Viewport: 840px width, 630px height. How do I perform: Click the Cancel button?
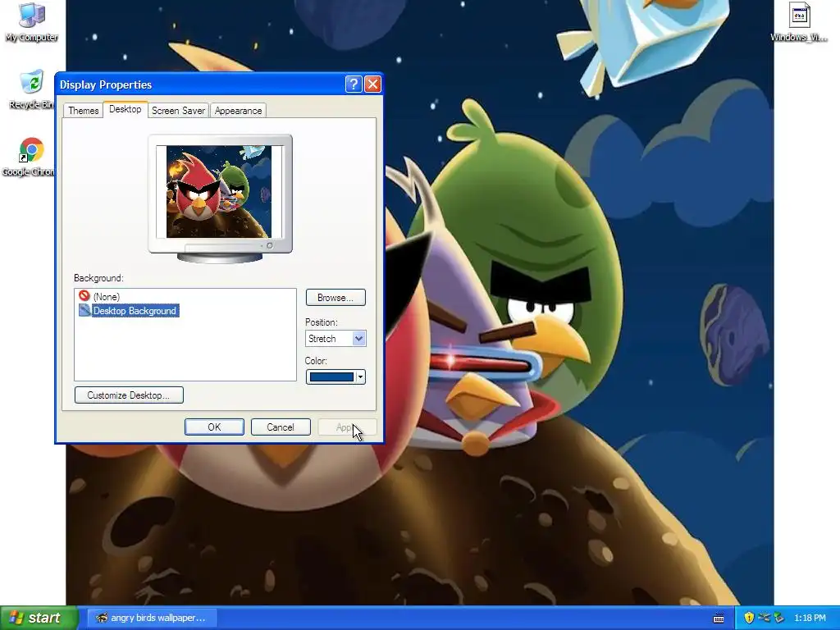[281, 427]
